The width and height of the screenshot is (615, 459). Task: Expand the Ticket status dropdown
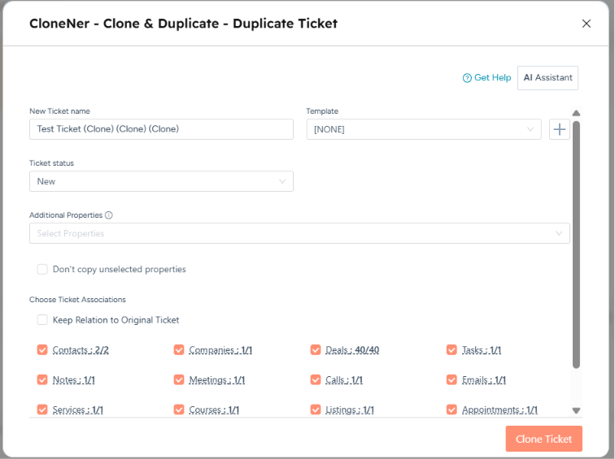pyautogui.click(x=161, y=181)
